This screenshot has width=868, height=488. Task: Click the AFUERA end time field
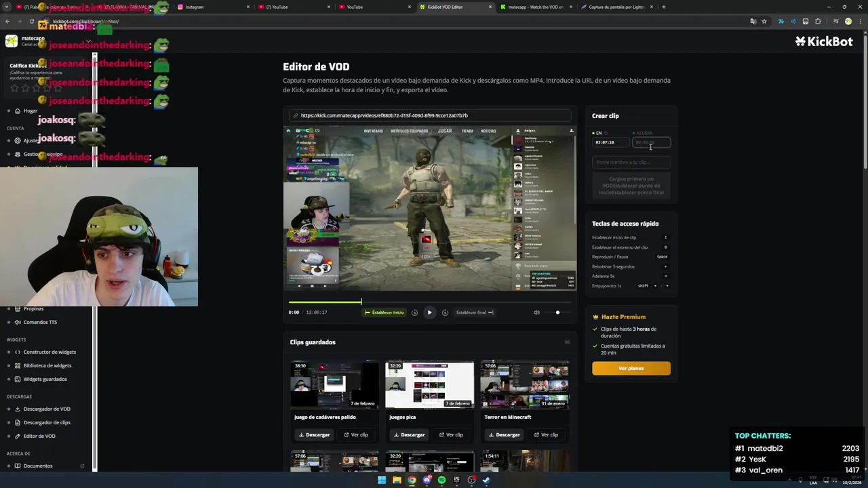coord(651,142)
